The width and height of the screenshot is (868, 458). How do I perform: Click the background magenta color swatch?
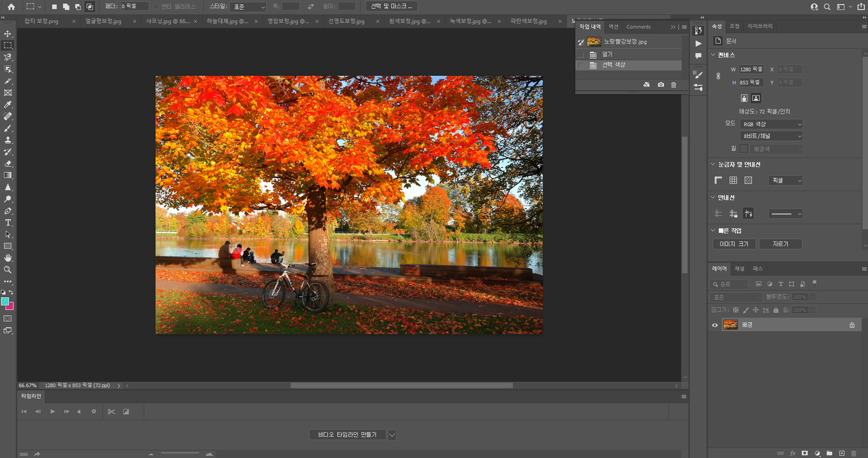point(10,307)
